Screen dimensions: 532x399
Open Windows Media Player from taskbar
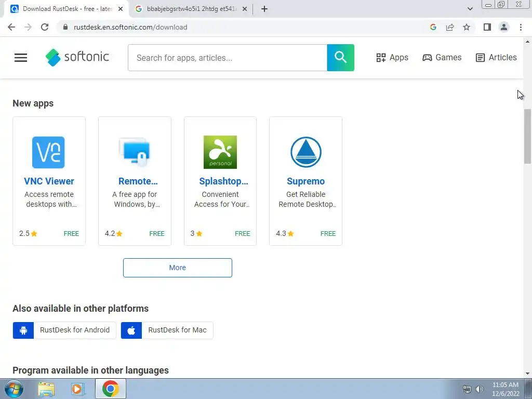coord(77,389)
